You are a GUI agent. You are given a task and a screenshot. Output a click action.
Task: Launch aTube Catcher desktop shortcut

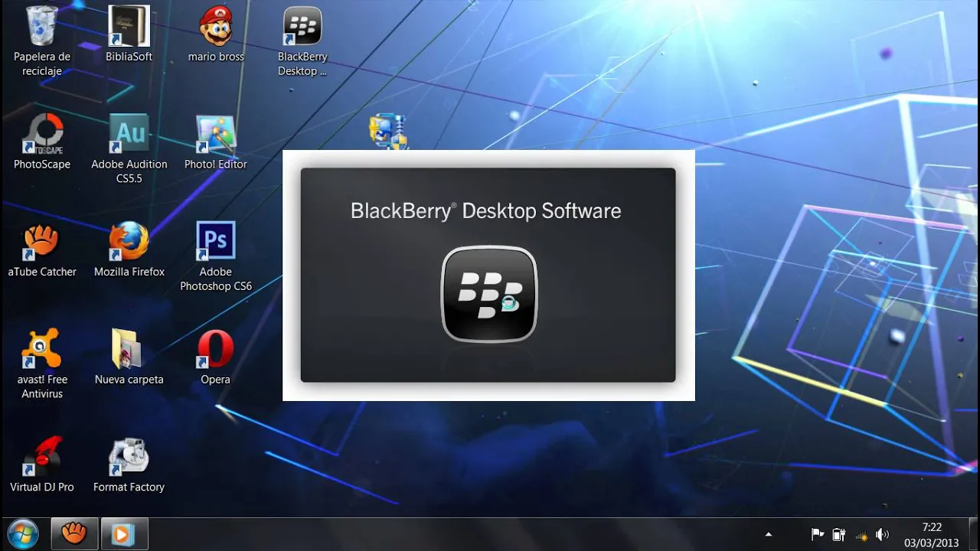coord(42,249)
